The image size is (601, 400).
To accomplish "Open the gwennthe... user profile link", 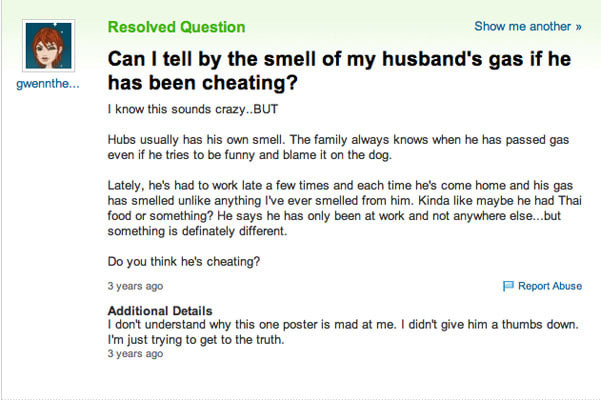I will pyautogui.click(x=48, y=84).
